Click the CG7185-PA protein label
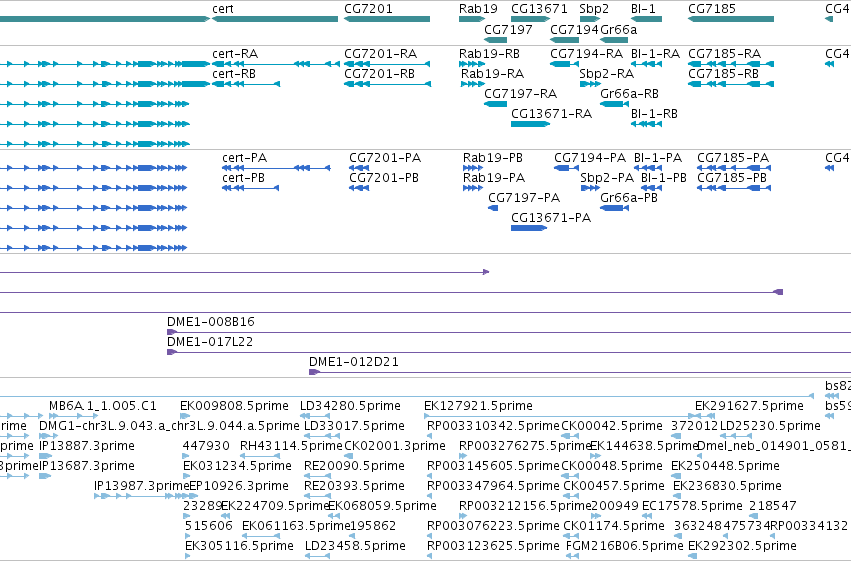This screenshot has height=561, width=851. pos(733,158)
